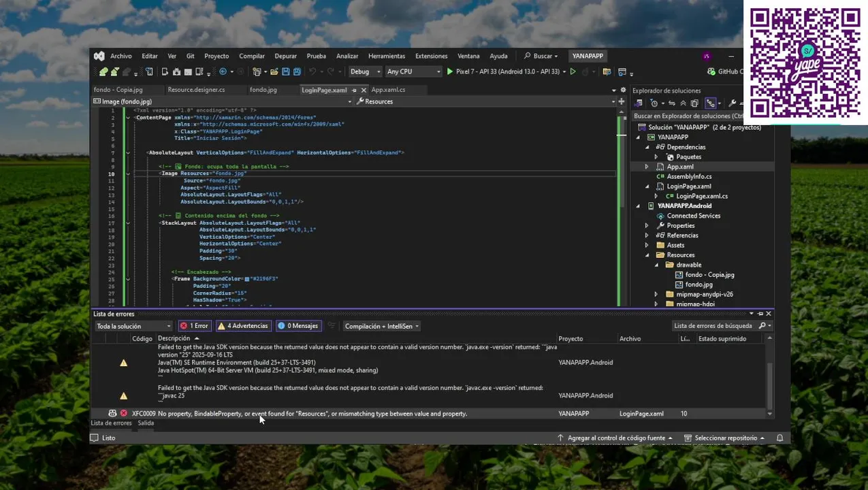Click the #2196F3 color swatch in code

(x=247, y=279)
